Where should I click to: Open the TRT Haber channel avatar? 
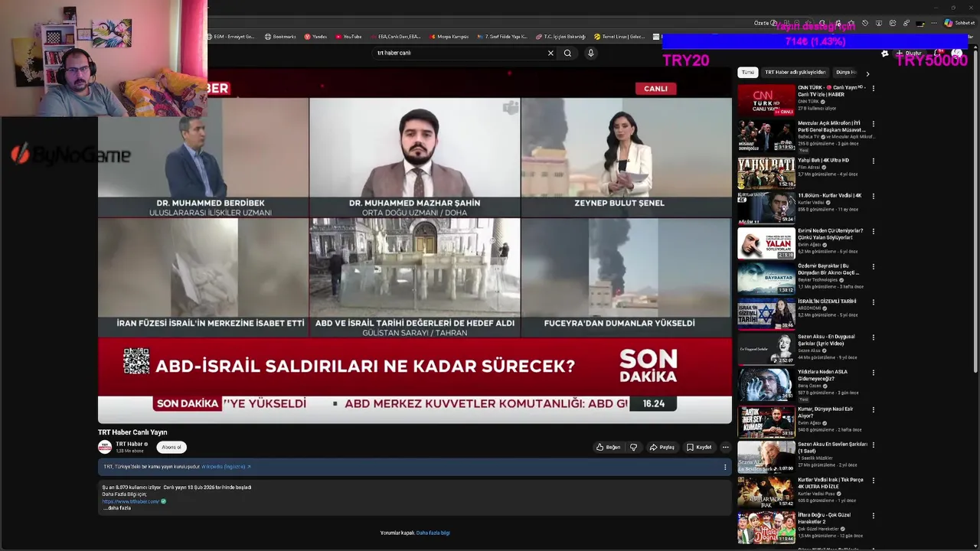pos(105,447)
